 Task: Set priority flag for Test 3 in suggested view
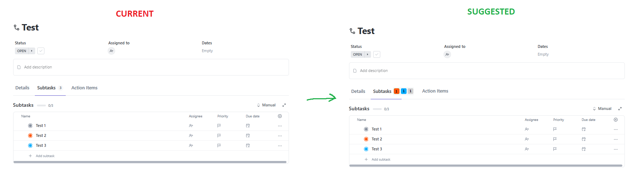point(555,149)
